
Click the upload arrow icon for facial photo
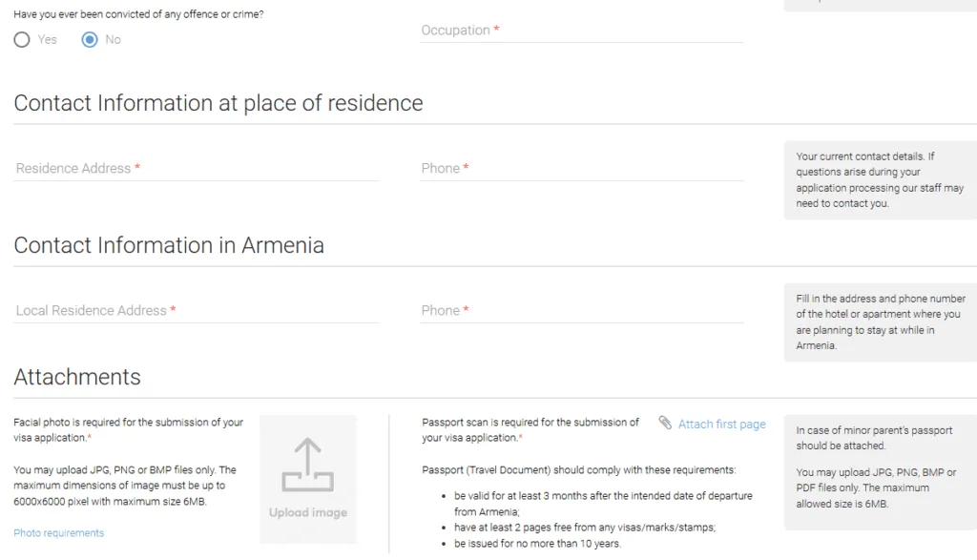click(308, 465)
